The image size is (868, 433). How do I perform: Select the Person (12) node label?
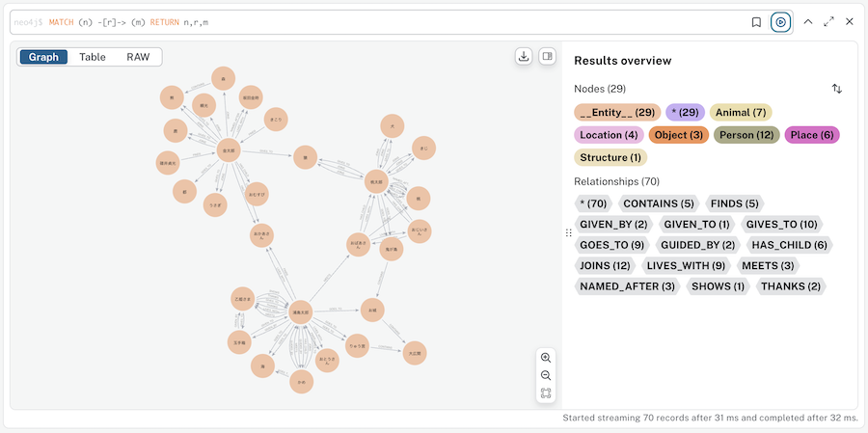[x=746, y=135]
